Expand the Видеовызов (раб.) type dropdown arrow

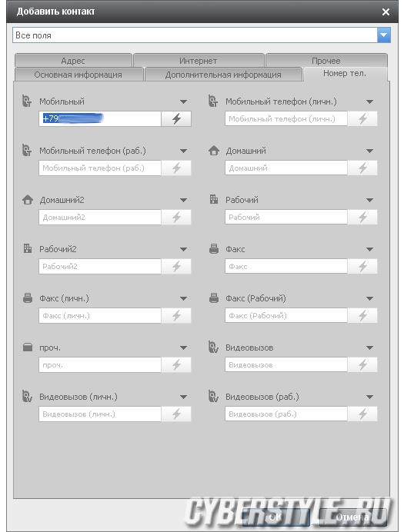pyautogui.click(x=369, y=397)
